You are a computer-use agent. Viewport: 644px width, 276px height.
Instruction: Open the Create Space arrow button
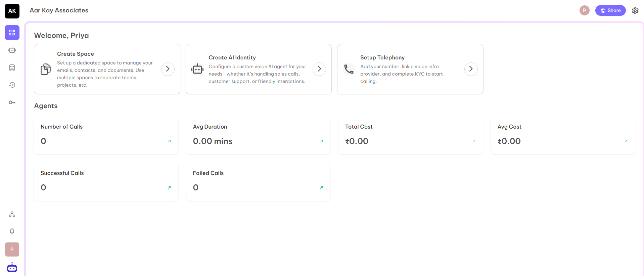point(168,69)
